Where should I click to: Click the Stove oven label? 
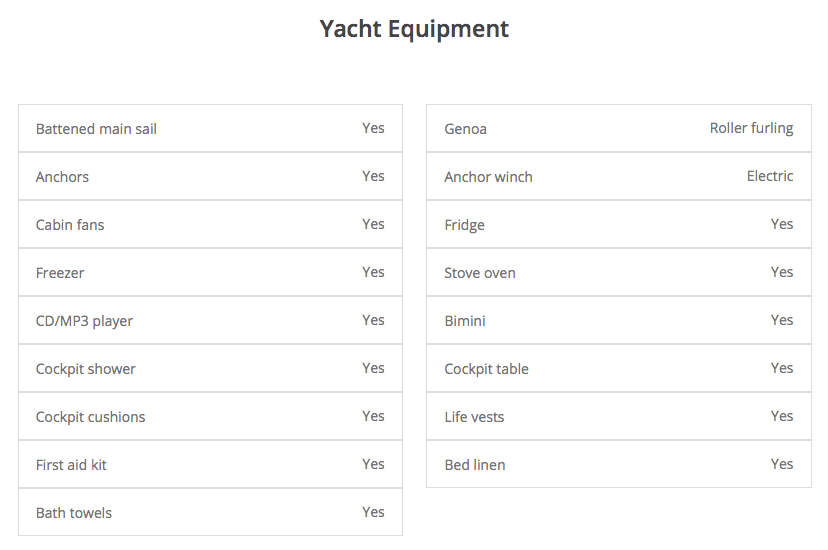click(x=480, y=273)
